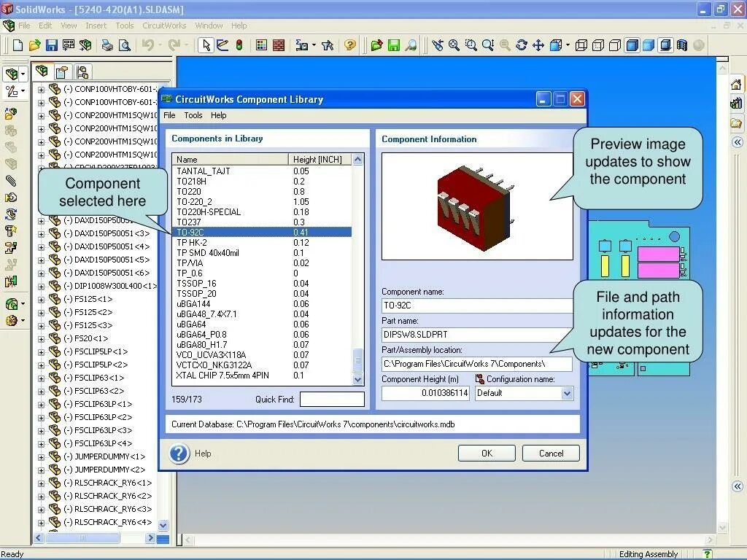The width and height of the screenshot is (747, 560).
Task: Click the Pan four-arrow icon
Action: pyautogui.click(x=538, y=45)
